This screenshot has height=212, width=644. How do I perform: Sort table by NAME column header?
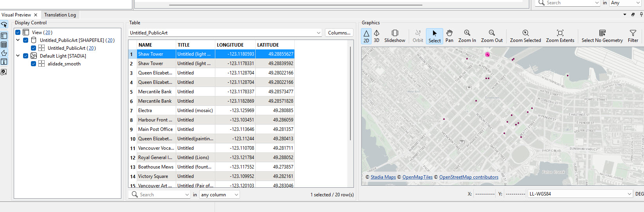point(156,45)
